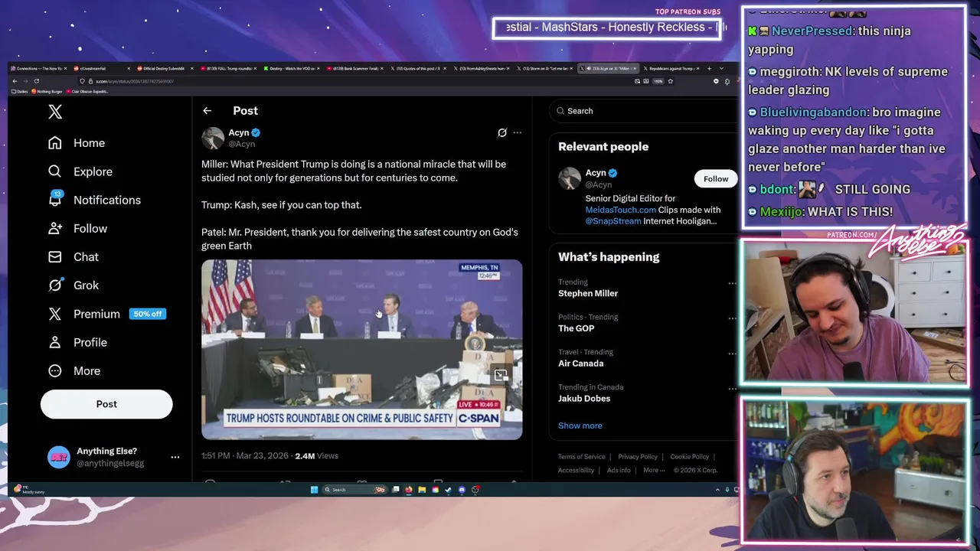Switch to the Republicans against Trump tab
This screenshot has height=551, width=980.
click(x=671, y=69)
